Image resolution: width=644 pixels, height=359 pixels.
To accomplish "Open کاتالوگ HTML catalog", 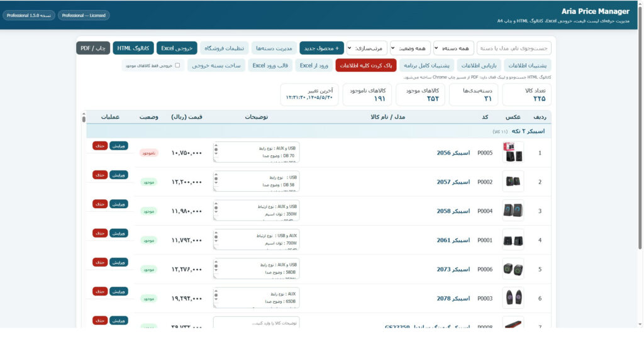I will (133, 48).
